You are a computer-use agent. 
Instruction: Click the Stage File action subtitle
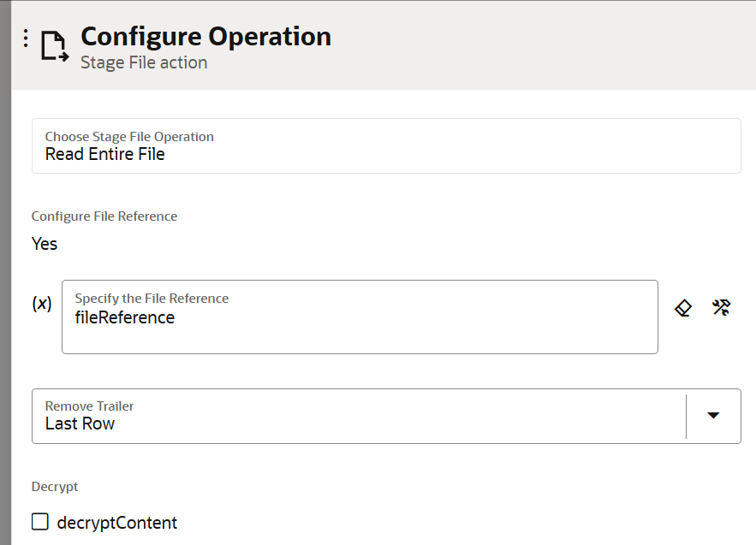point(144,62)
